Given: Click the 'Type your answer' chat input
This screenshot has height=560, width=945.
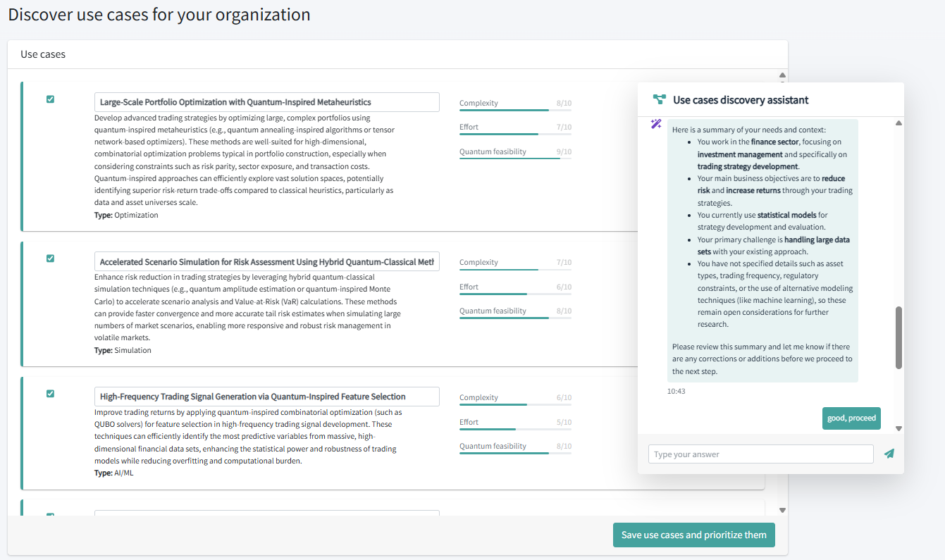Looking at the screenshot, I should coord(760,454).
